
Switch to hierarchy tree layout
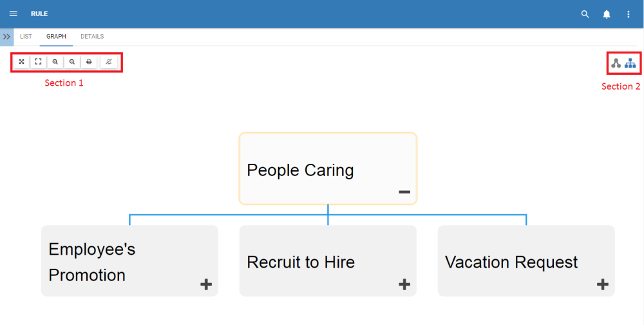(630, 63)
